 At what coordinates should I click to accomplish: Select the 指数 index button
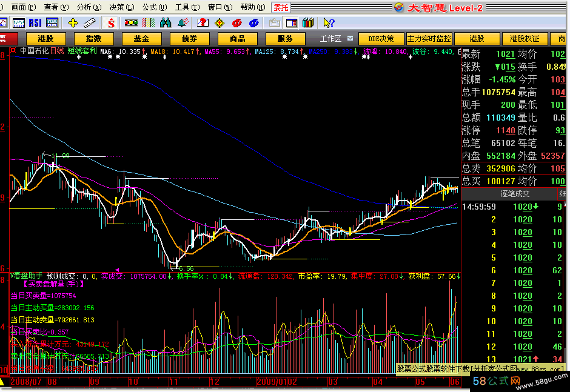click(94, 39)
